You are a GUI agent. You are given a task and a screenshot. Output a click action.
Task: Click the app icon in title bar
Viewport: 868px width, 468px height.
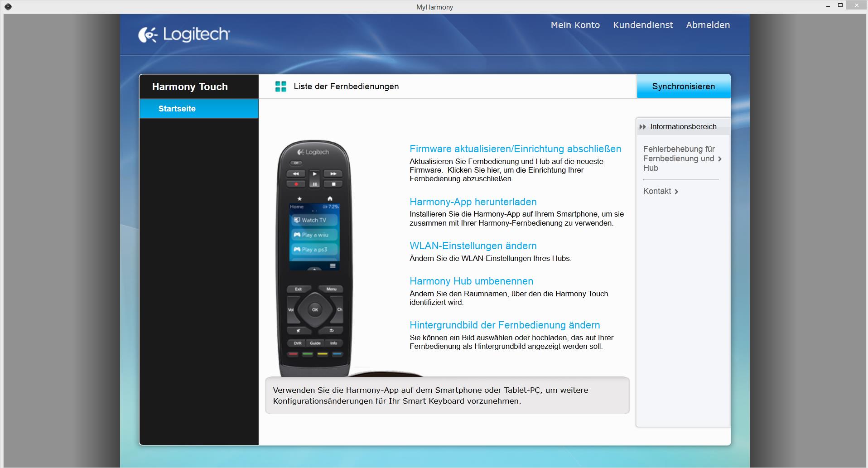(8, 7)
